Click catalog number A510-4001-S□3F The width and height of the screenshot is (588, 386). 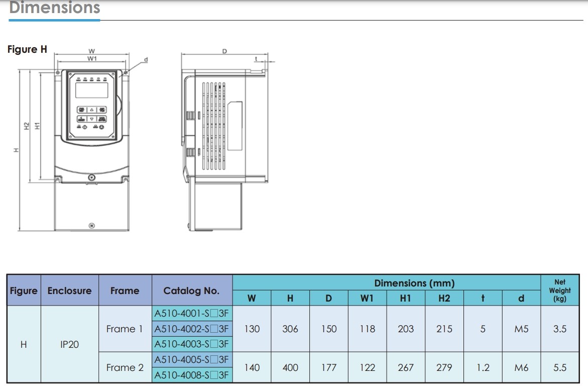pyautogui.click(x=192, y=313)
